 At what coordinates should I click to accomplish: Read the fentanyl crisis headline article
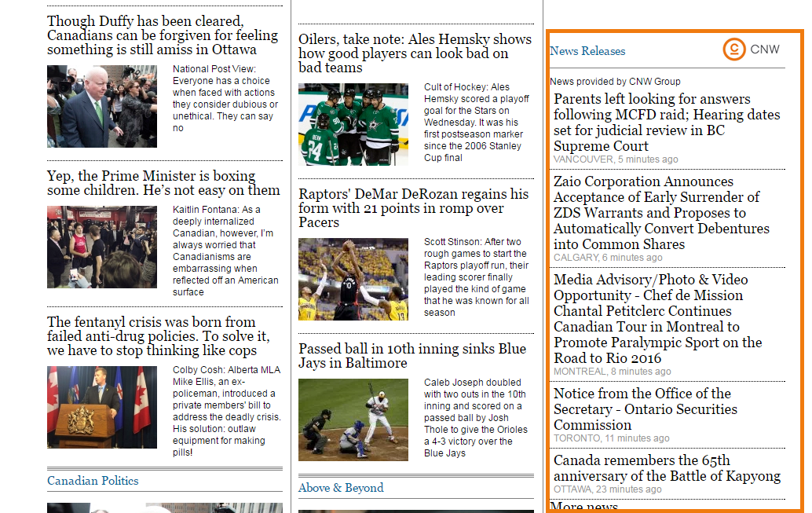159,335
